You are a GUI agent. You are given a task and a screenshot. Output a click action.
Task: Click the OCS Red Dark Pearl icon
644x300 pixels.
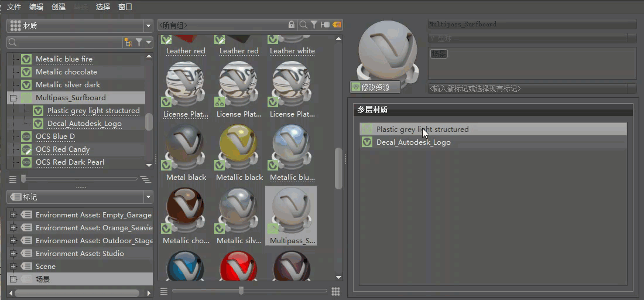coord(26,162)
